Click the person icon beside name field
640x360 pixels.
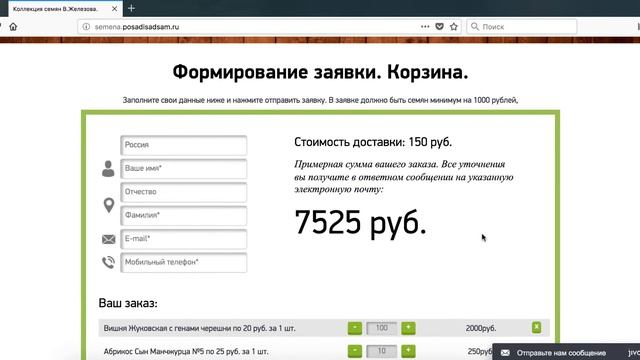coord(108,169)
